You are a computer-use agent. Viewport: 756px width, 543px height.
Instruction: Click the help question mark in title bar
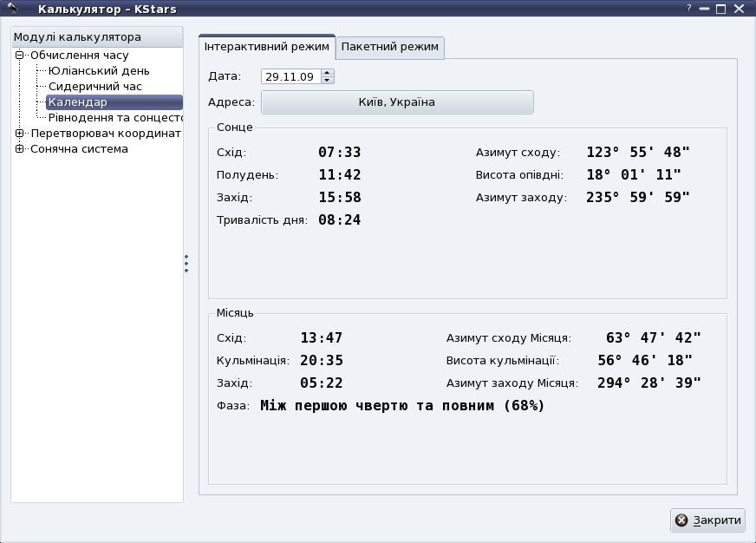pyautogui.click(x=689, y=9)
